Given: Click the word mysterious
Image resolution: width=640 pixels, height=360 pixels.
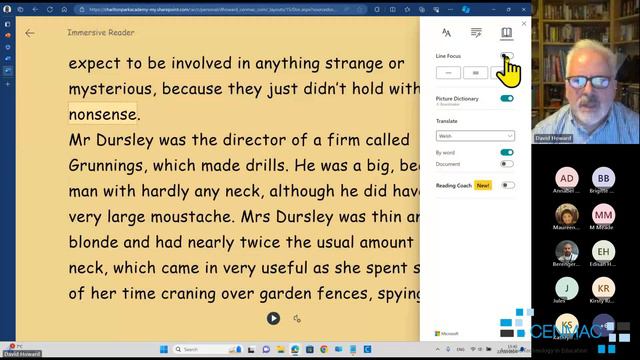Looking at the screenshot, I should click(x=112, y=89).
